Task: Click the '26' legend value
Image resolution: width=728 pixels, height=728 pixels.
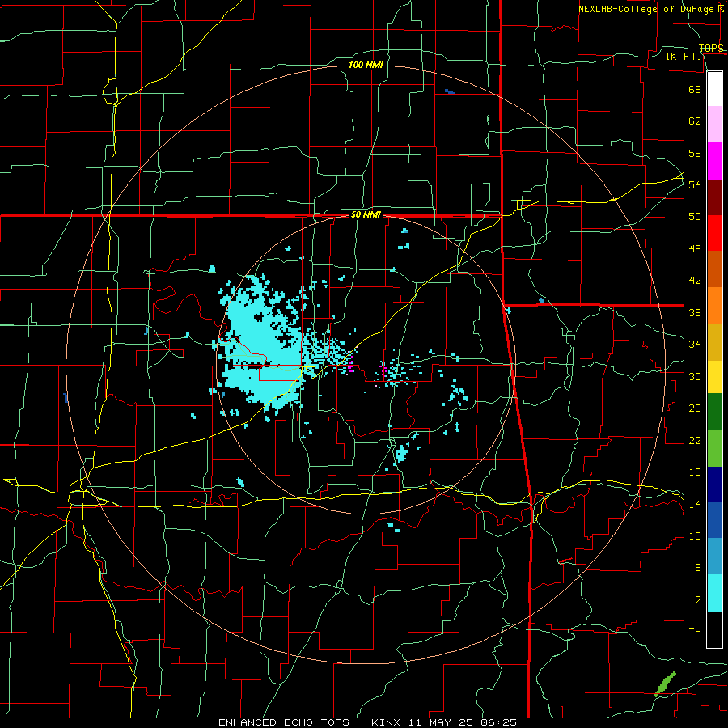Action: click(695, 408)
